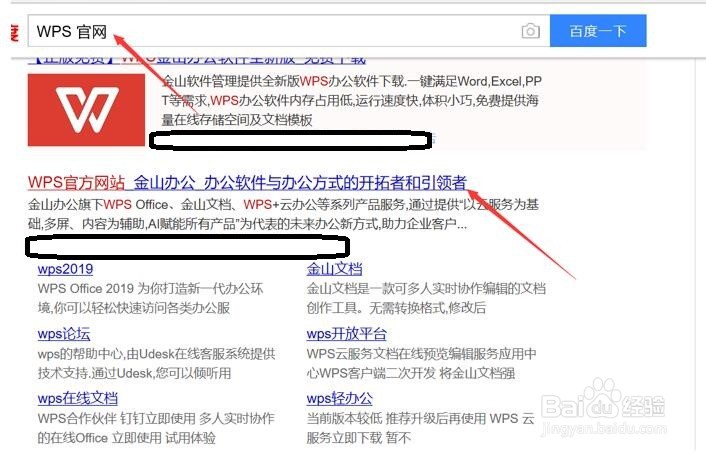Open the wps2019 sublink
This screenshot has width=706, height=453.
65,269
